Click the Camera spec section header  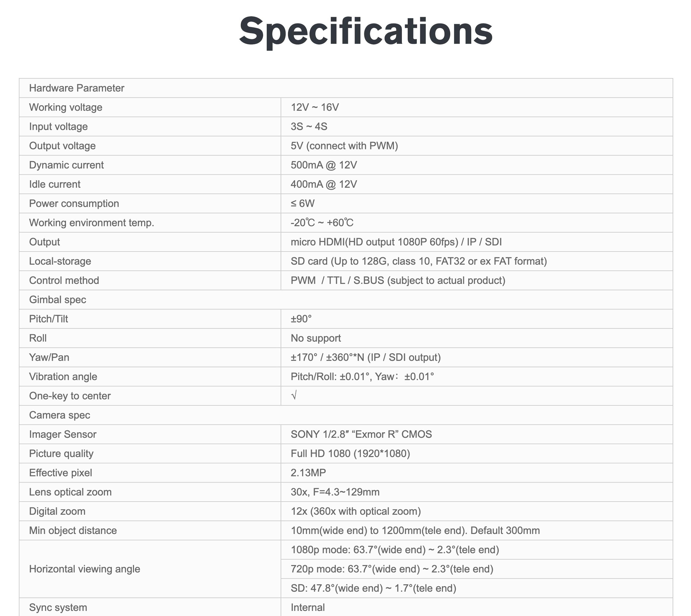60,415
